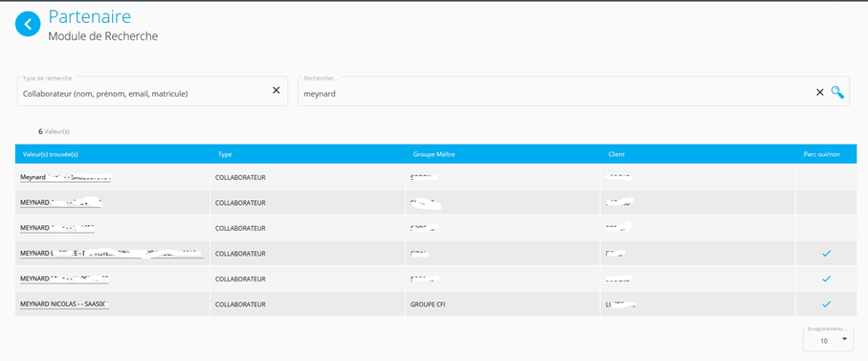Sort by Type column header

click(x=225, y=154)
